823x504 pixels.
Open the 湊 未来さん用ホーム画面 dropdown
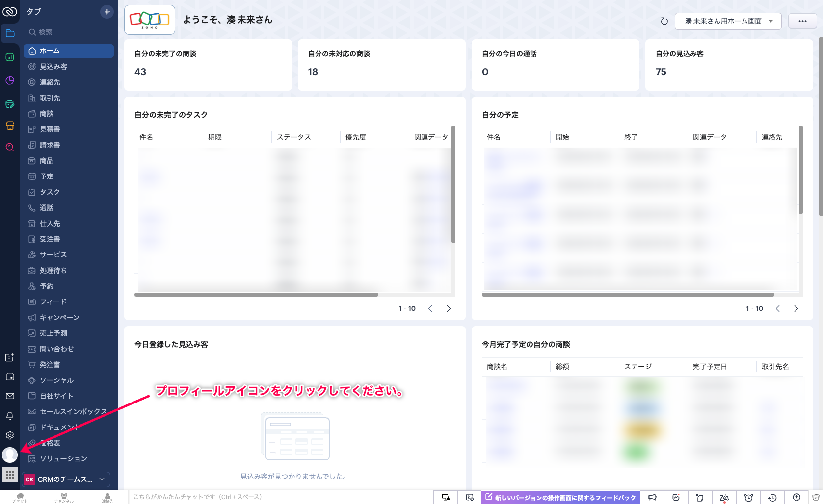coord(728,21)
